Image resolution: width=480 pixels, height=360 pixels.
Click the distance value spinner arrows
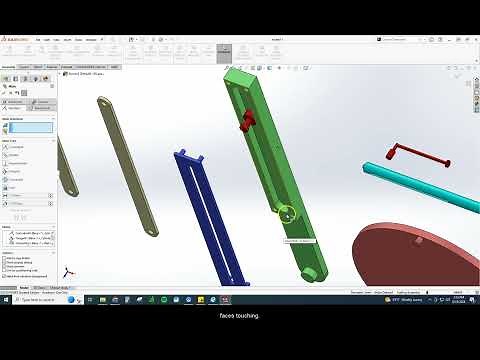coord(51,195)
